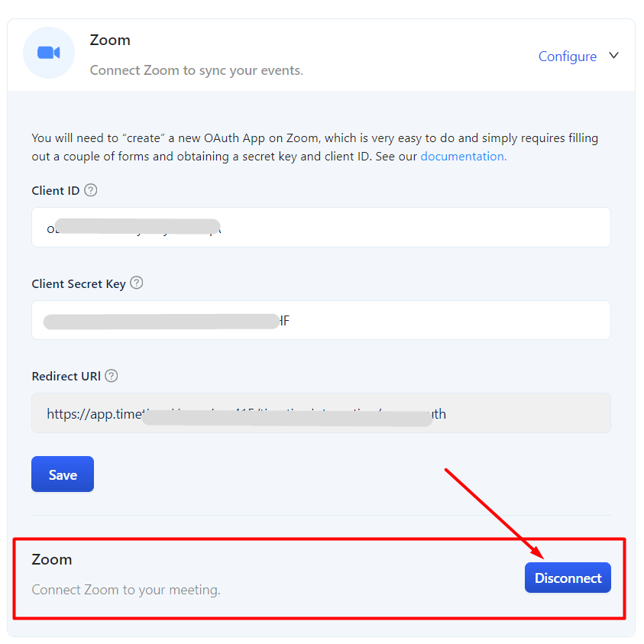Click the Save button

coord(63,474)
